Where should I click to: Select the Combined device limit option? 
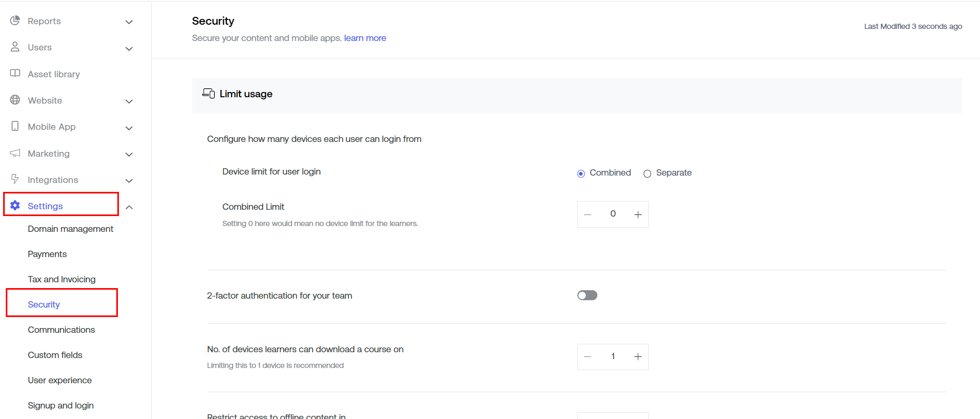pos(581,173)
